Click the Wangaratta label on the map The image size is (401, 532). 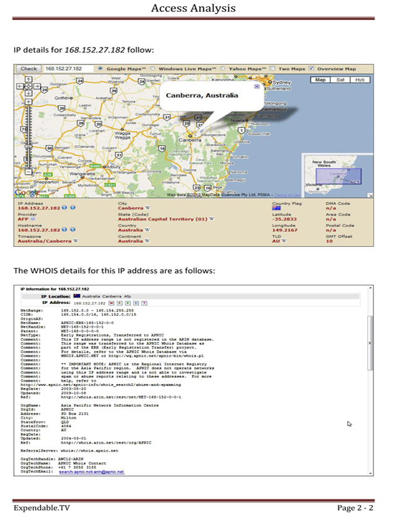click(x=82, y=174)
